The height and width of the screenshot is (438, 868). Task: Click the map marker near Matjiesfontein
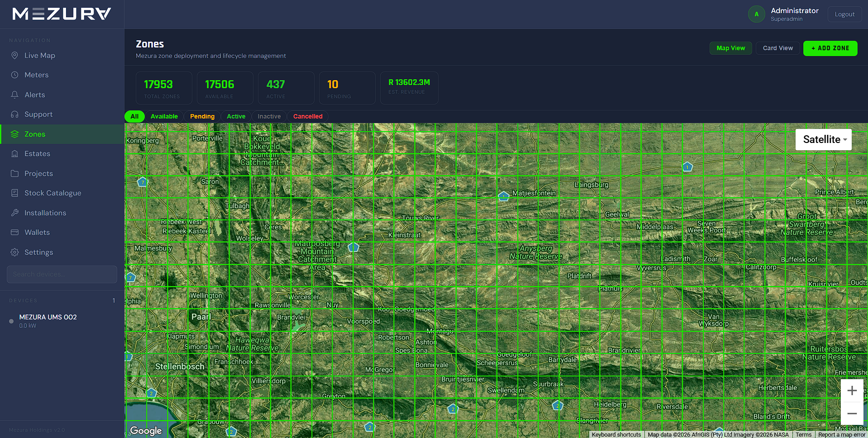coord(503,196)
